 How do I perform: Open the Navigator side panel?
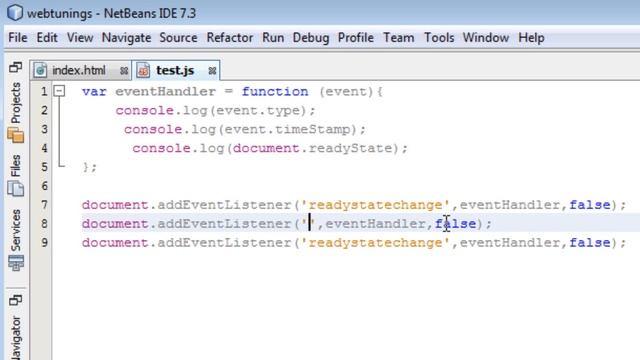16,338
